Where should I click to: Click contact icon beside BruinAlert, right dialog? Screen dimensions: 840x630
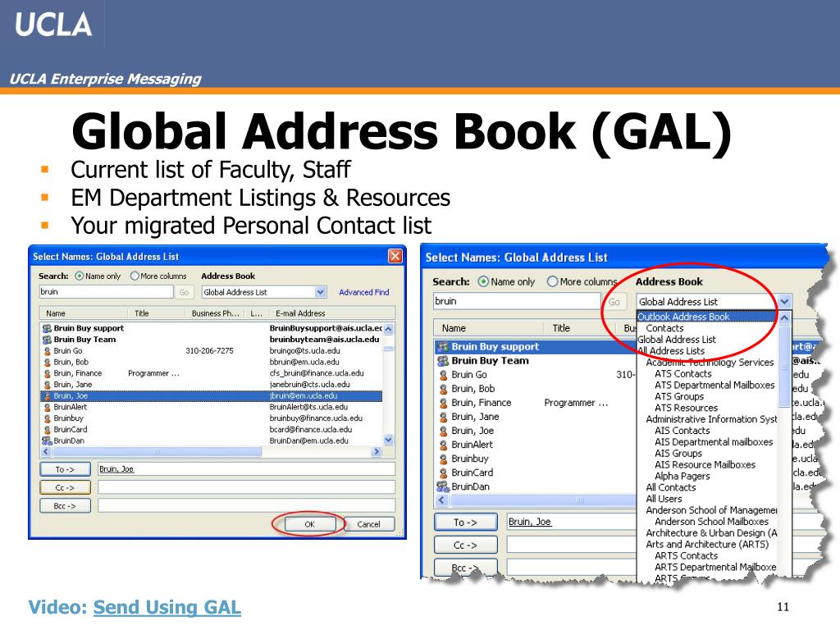click(x=443, y=445)
